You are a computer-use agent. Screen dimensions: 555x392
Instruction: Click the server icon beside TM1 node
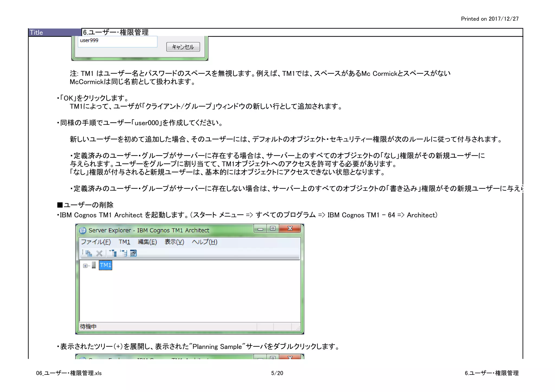(94, 265)
